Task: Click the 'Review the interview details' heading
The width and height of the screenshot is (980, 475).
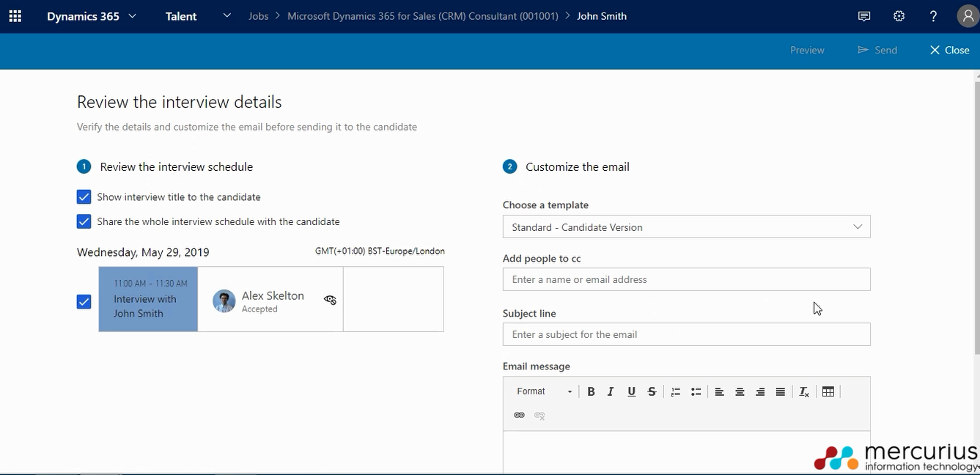Action: pos(180,102)
